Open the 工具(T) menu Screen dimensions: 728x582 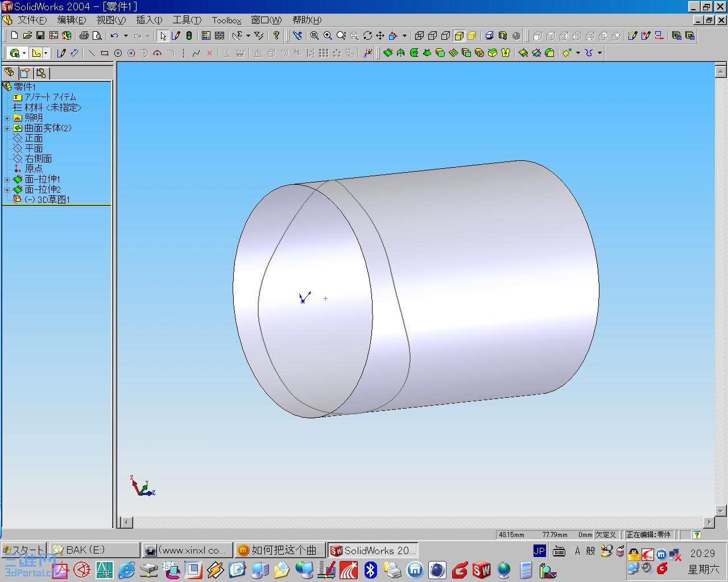coord(187,20)
